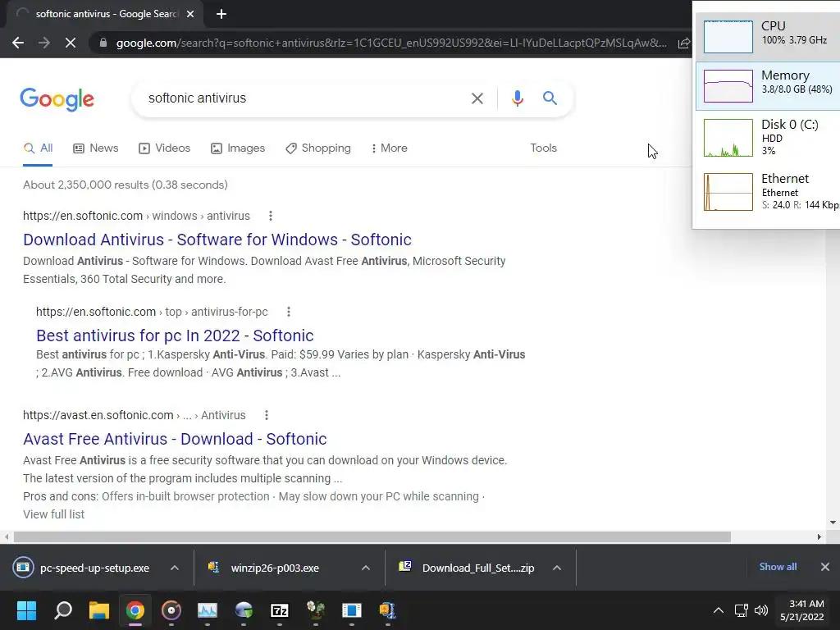The width and height of the screenshot is (840, 630).
Task: Switch to Shopping results tab
Action: point(318,148)
